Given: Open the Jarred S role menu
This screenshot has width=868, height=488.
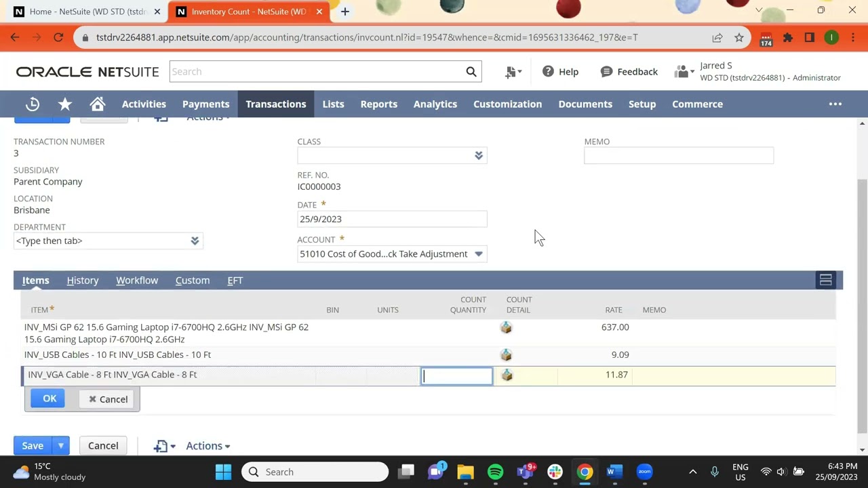Looking at the screenshot, I should click(758, 71).
